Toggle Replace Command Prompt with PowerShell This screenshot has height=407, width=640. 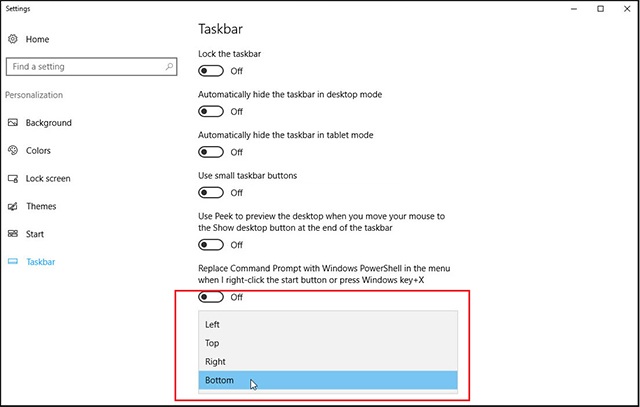(x=211, y=297)
